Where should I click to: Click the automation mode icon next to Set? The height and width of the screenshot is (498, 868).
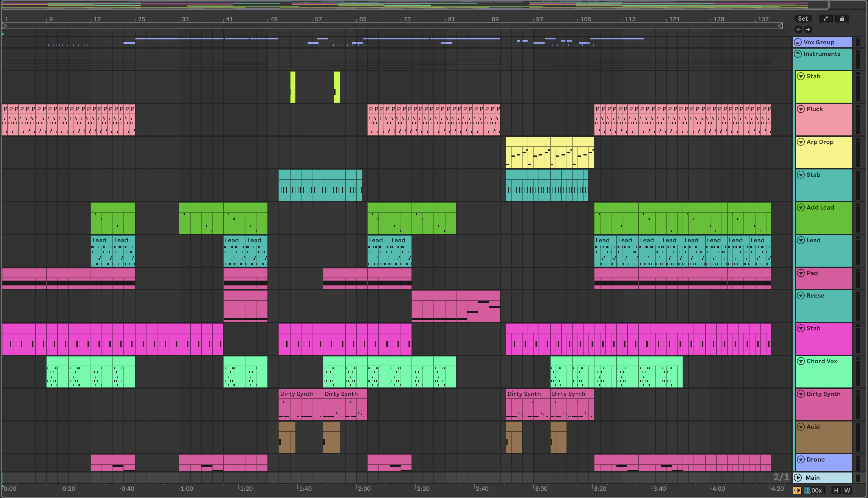click(825, 19)
